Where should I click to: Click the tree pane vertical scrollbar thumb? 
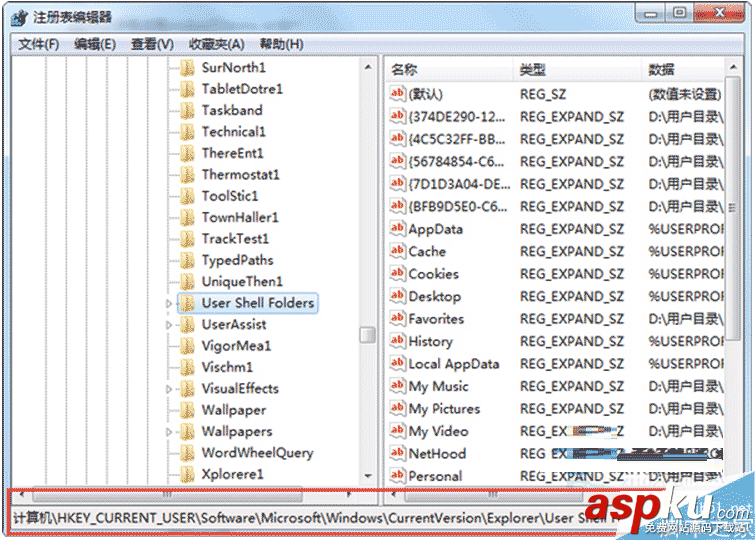coord(368,335)
